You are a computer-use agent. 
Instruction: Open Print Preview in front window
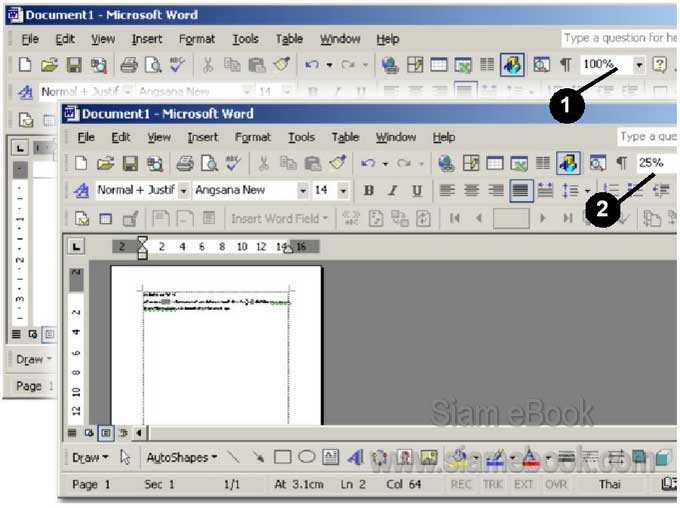point(209,164)
